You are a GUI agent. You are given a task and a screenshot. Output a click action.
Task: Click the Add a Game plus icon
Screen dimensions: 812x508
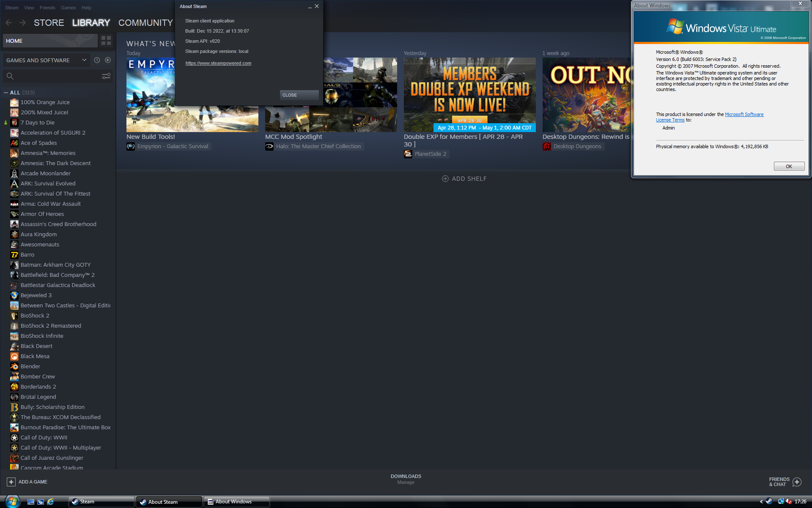point(11,482)
